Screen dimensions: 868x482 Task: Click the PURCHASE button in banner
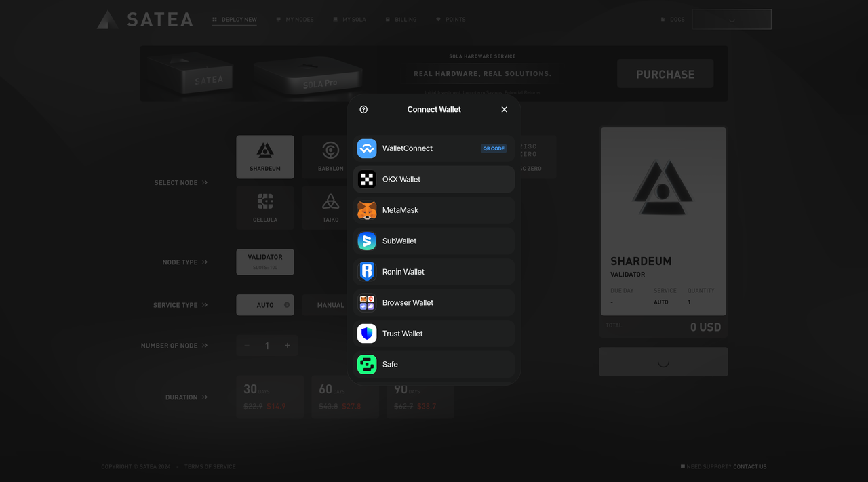[665, 74]
